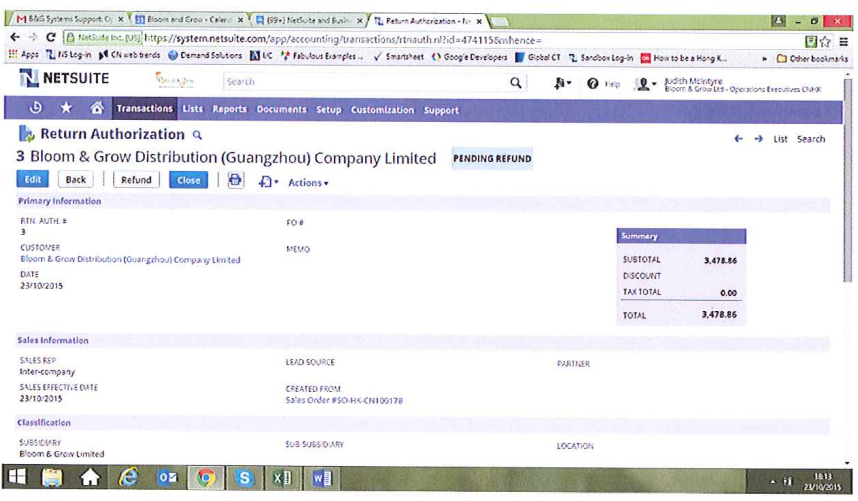This screenshot has width=858, height=501.
Task: Open customer Bloom & Grow Distribution link
Action: pyautogui.click(x=130, y=259)
